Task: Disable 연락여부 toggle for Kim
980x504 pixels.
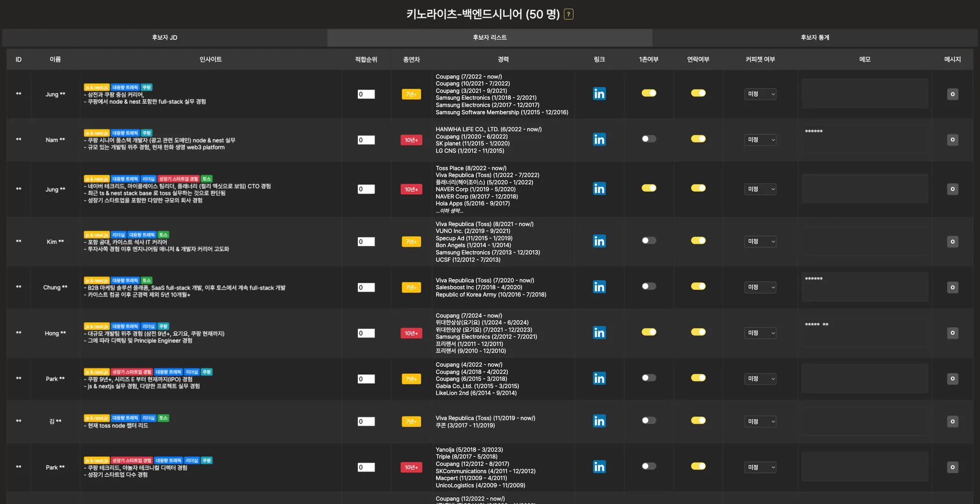Action: pyautogui.click(x=698, y=241)
